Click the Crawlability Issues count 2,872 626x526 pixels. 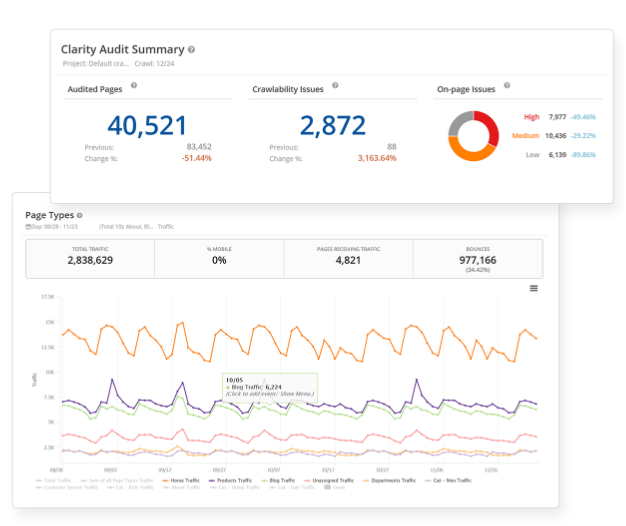pos(333,125)
